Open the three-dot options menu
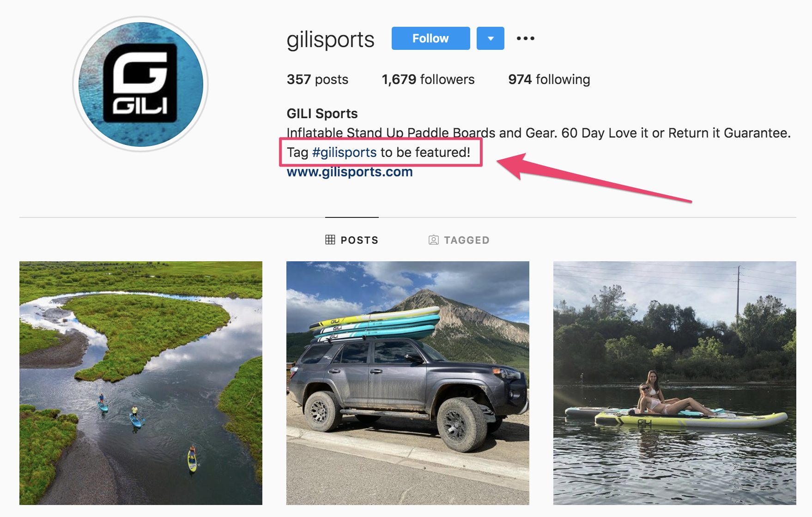Image resolution: width=812 pixels, height=517 pixels. pos(526,38)
